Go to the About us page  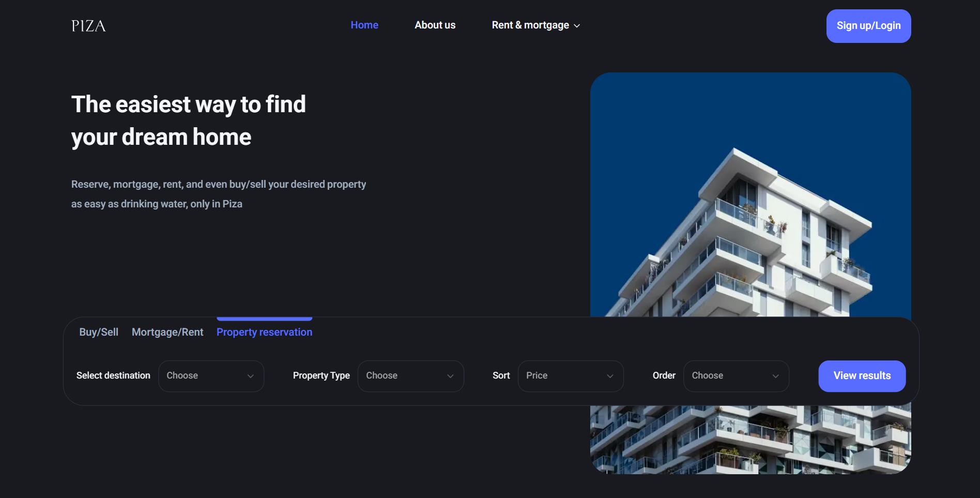(435, 25)
